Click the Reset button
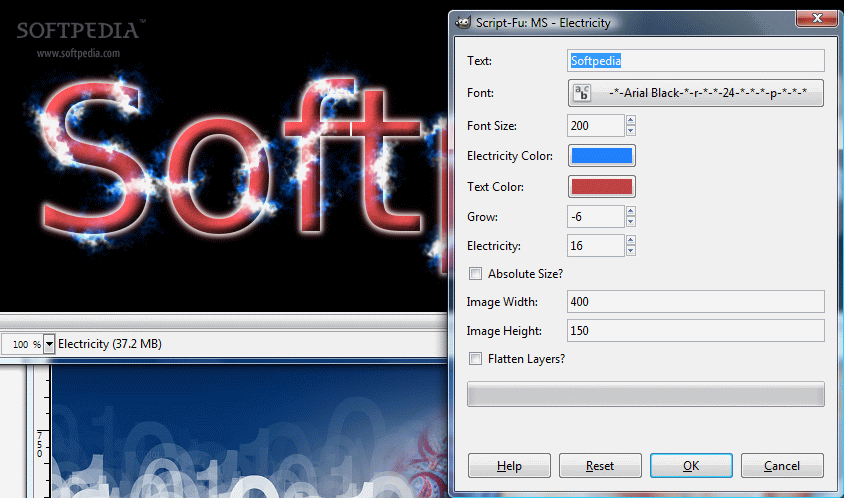Viewport: 844px width, 498px height. click(600, 466)
